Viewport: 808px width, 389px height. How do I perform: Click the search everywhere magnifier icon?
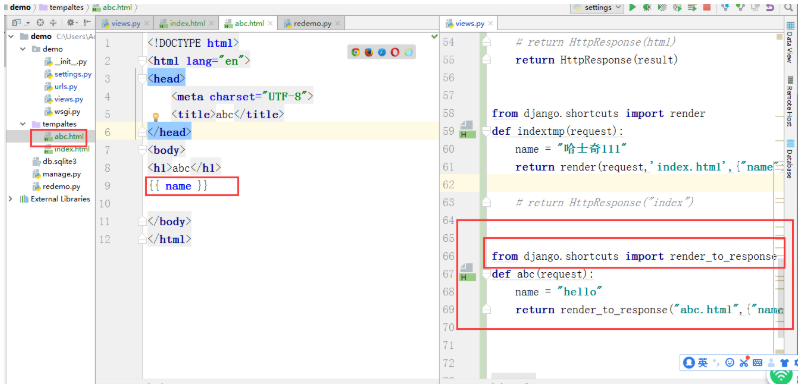788,8
